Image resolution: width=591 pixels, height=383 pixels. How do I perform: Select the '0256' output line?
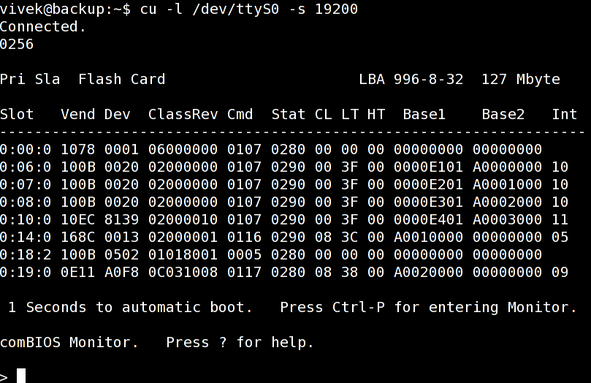pyautogui.click(x=17, y=44)
